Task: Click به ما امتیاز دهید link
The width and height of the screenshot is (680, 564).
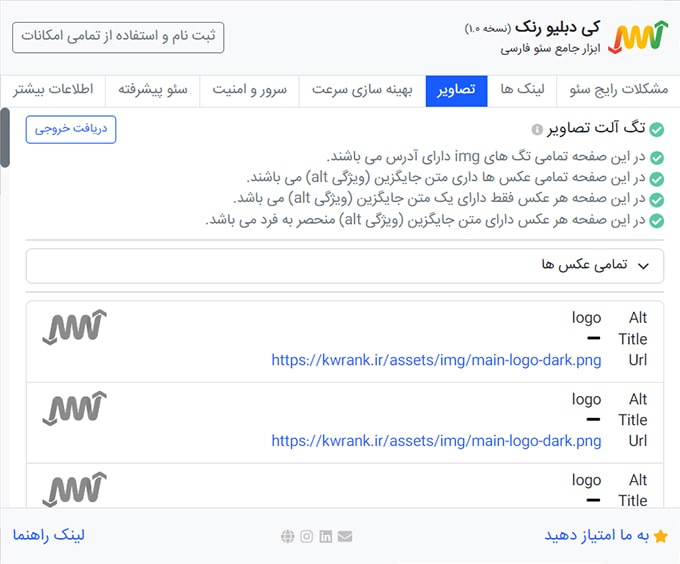Action: click(596, 535)
